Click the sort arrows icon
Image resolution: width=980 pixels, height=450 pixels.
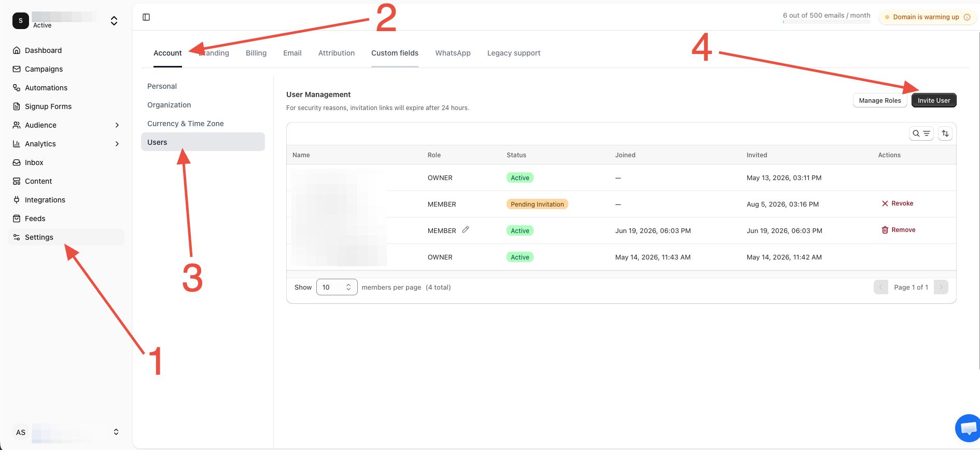(945, 133)
